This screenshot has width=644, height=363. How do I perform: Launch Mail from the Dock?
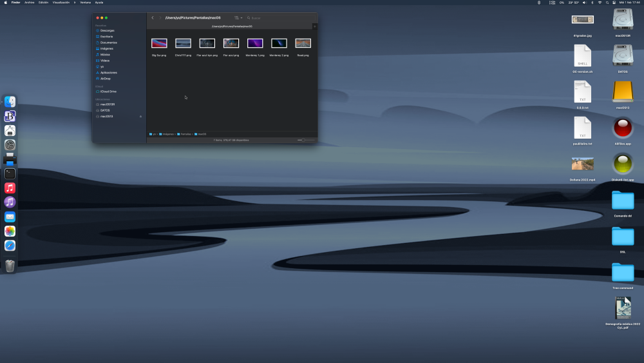pyautogui.click(x=10, y=217)
